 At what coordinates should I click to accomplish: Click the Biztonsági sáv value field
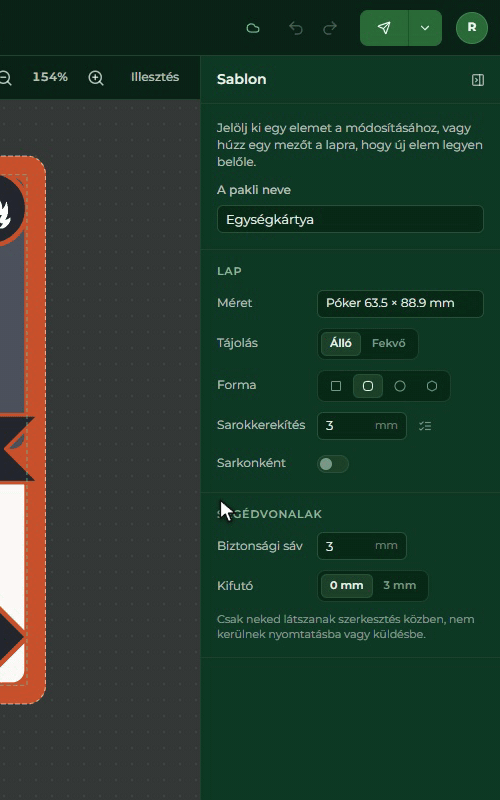[x=362, y=546]
